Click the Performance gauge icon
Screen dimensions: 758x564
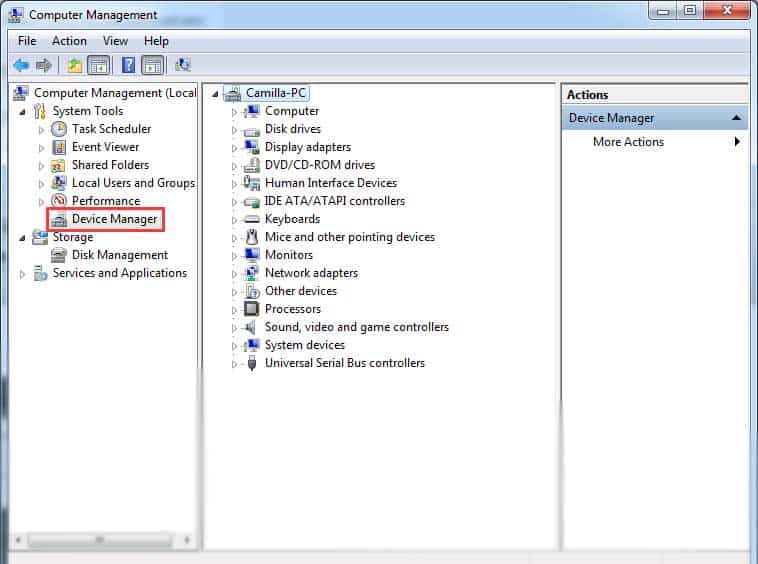click(59, 201)
